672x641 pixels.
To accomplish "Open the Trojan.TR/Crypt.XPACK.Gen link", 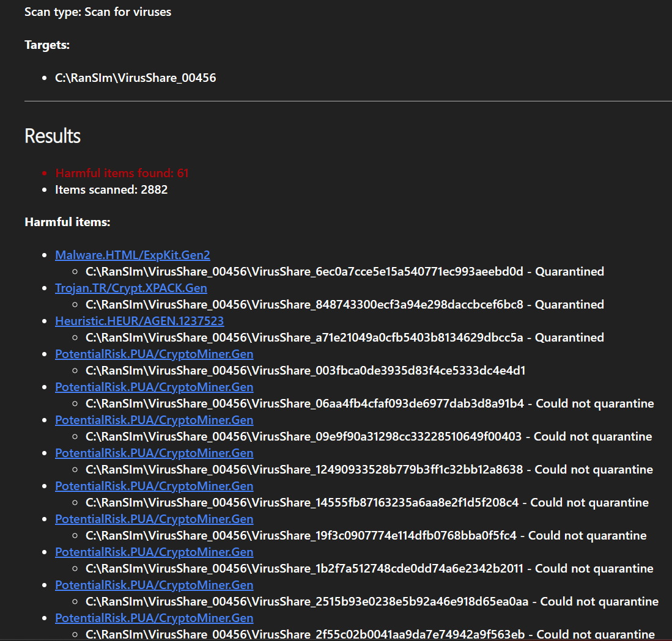I will point(131,288).
